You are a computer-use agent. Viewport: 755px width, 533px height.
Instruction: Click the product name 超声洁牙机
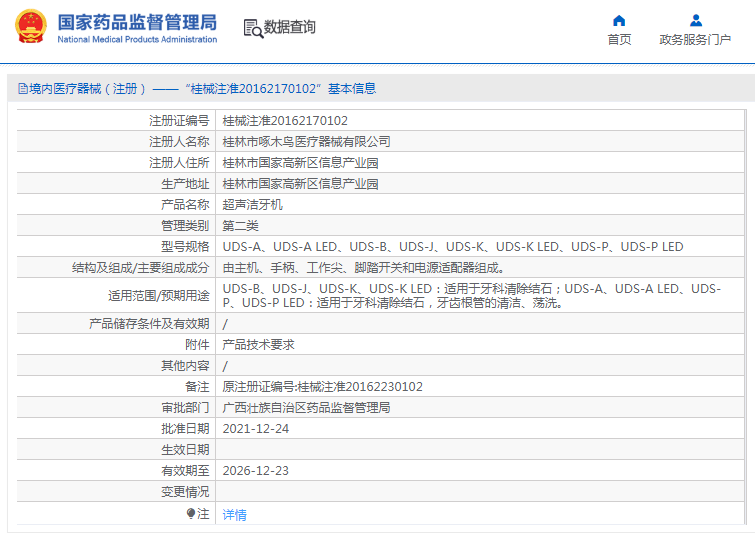coord(252,204)
